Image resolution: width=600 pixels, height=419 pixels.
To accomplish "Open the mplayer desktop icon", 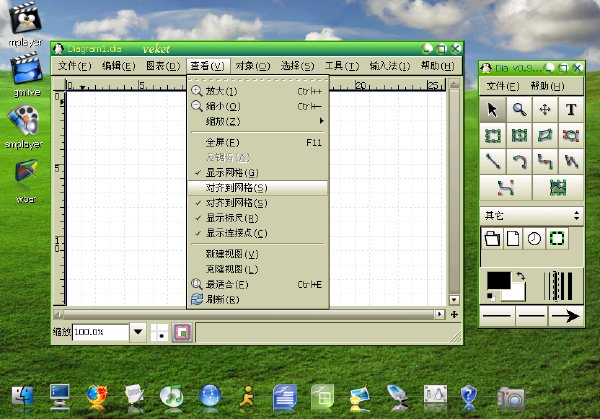I will coord(25,24).
